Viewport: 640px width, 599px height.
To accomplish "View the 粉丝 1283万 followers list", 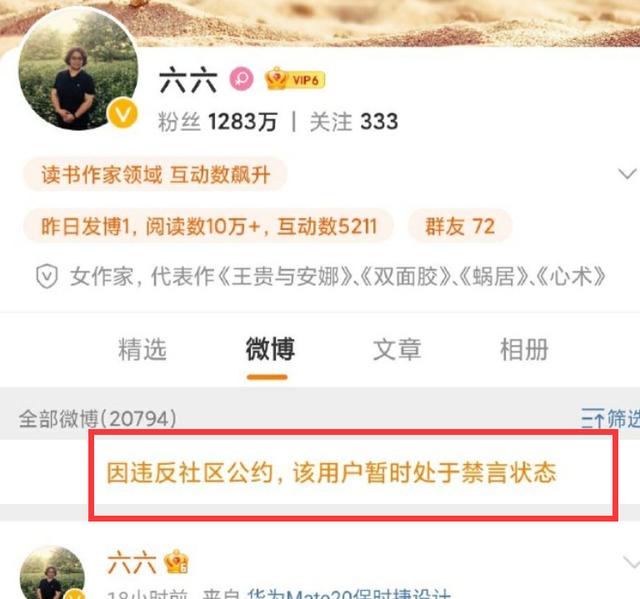I will point(218,122).
